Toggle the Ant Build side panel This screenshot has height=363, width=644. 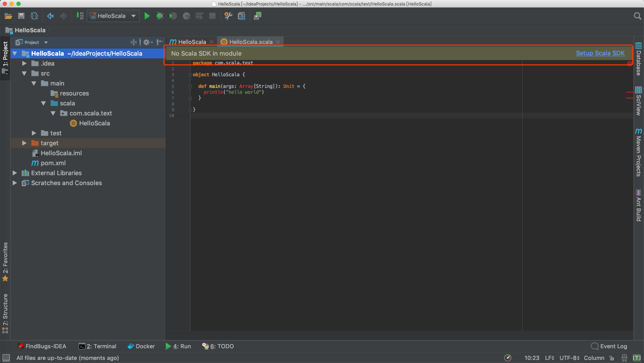(x=639, y=205)
